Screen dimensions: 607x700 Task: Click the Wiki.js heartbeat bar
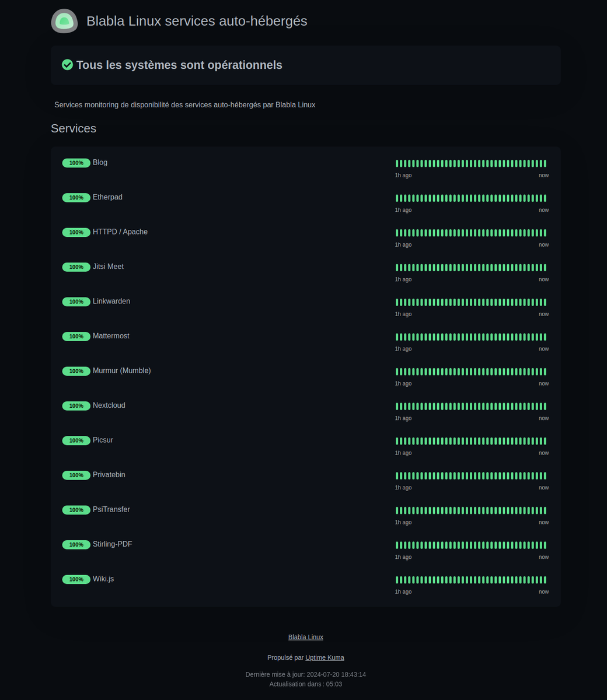[x=471, y=580]
